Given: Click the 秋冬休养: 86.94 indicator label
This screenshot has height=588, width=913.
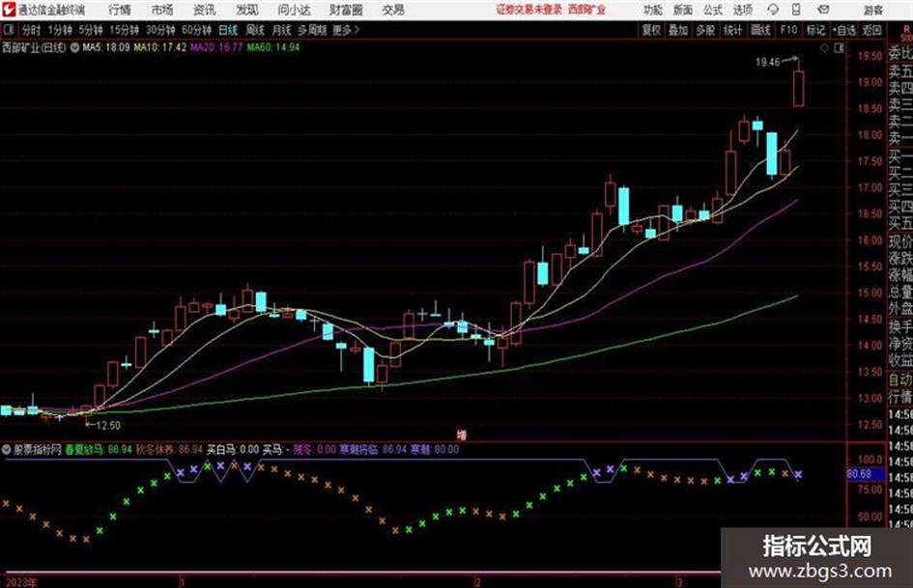Looking at the screenshot, I should click(x=169, y=449).
